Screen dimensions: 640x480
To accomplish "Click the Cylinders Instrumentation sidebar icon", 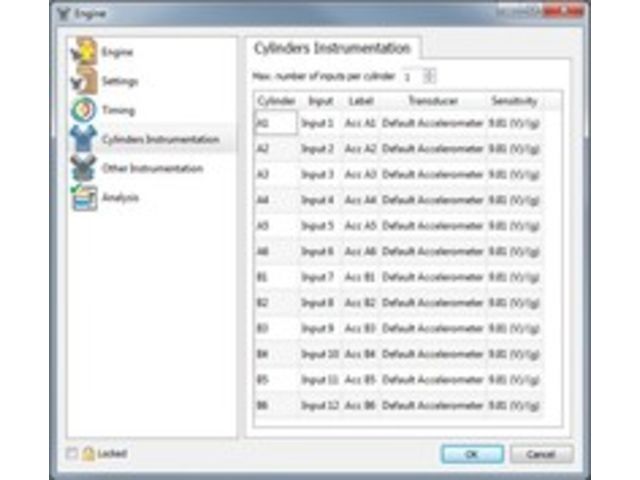I will 84,139.
